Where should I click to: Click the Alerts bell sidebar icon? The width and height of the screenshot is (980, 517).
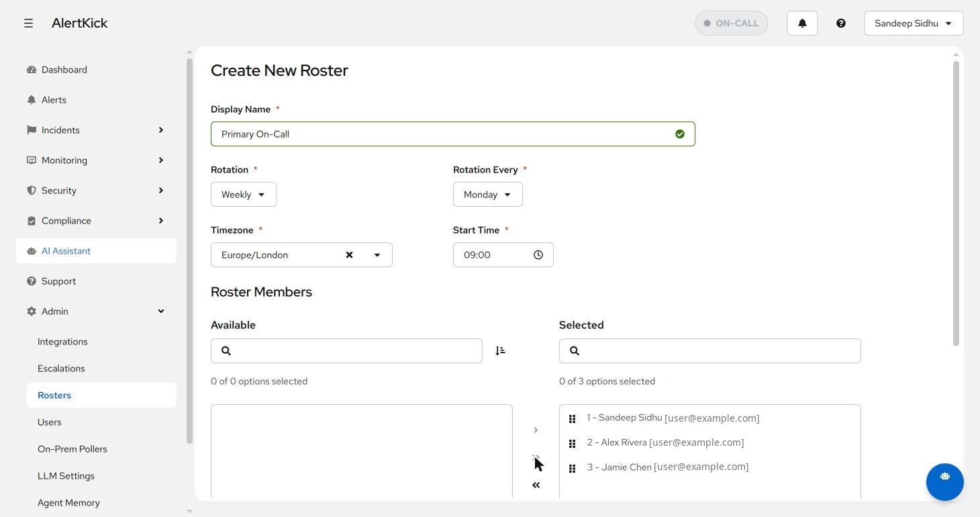tap(32, 100)
